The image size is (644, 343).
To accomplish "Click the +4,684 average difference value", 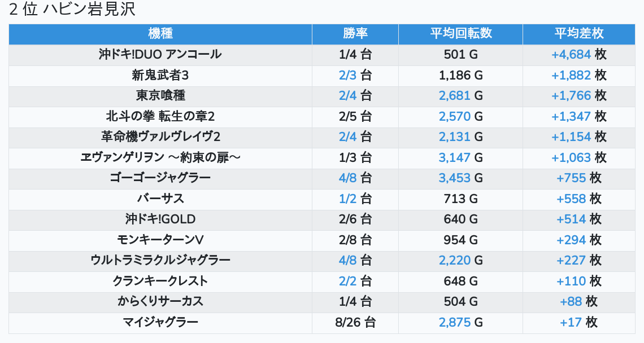I will [571, 55].
